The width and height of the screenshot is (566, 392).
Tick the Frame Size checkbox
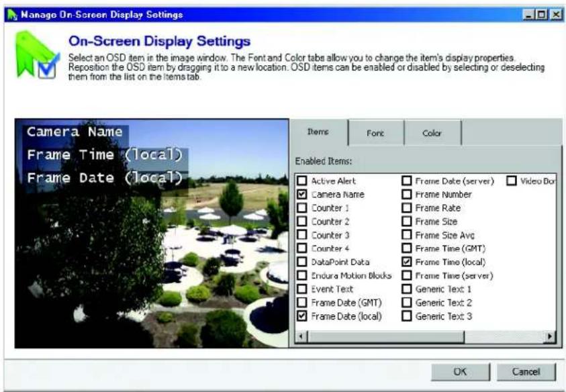point(406,222)
